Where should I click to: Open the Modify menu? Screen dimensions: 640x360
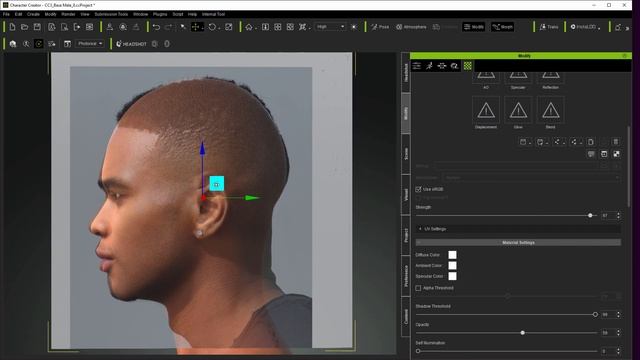click(50, 14)
